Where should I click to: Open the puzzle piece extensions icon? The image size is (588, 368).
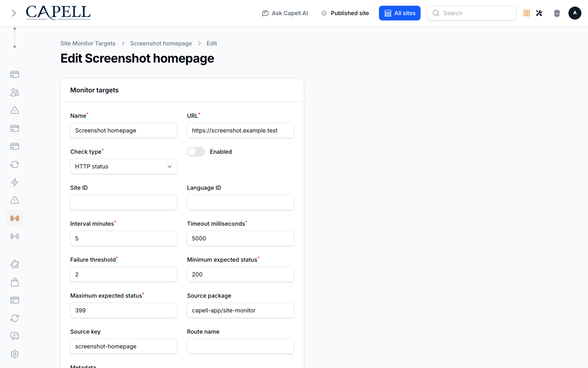(x=15, y=264)
